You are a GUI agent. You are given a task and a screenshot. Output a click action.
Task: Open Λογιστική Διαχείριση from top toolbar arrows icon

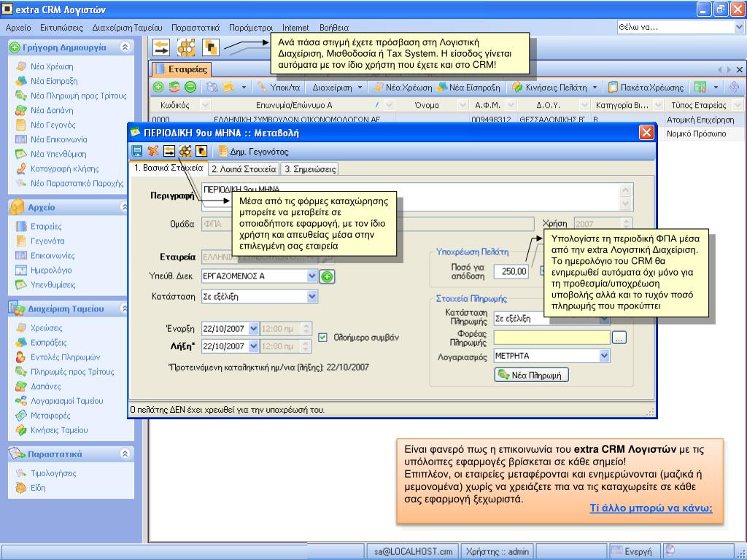tap(161, 47)
